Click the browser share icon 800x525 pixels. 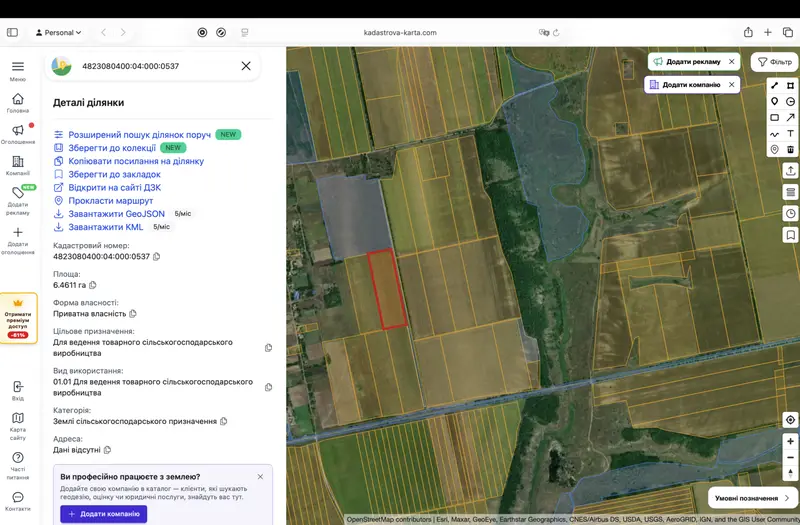pos(748,33)
